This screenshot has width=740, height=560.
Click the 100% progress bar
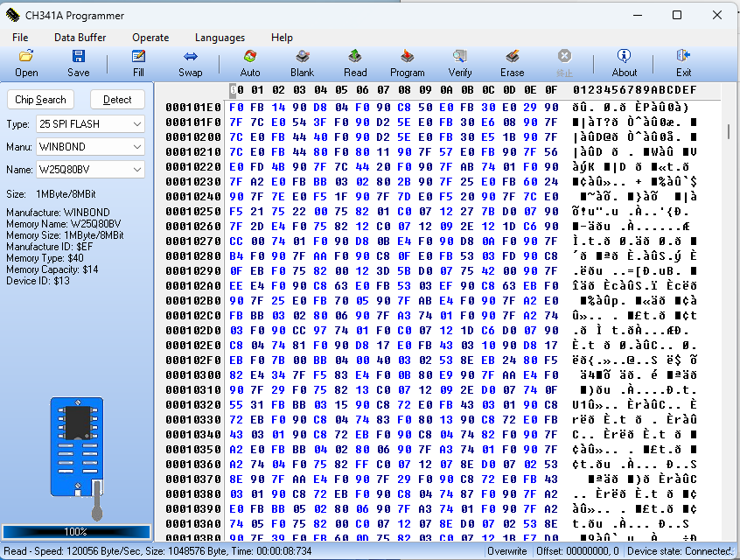(76, 531)
